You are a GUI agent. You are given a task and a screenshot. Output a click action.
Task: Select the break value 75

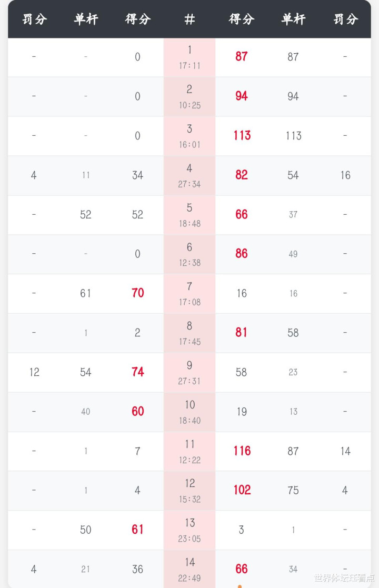293,491
